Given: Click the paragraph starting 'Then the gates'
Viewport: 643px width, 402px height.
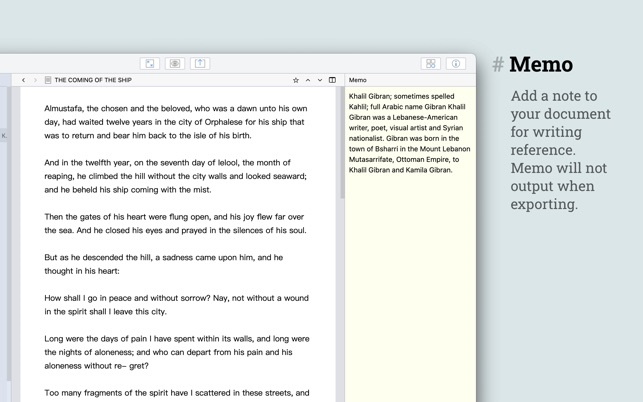Looking at the screenshot, I should [x=176, y=224].
